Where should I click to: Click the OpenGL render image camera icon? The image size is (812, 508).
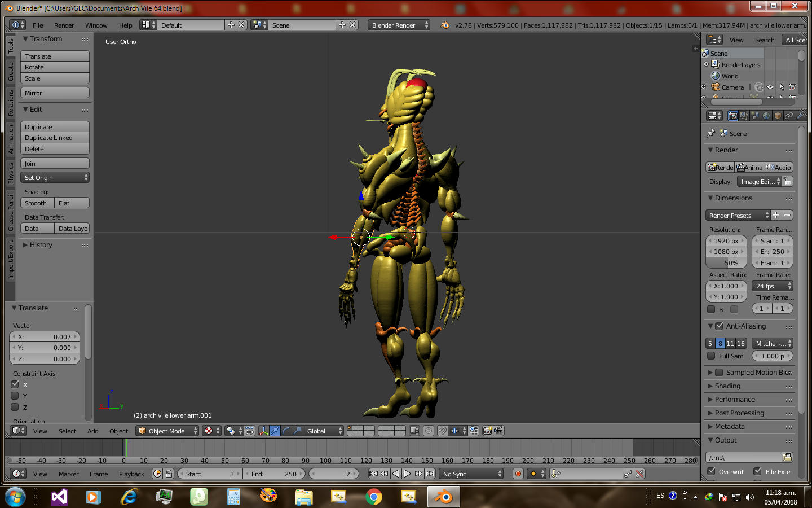point(488,431)
